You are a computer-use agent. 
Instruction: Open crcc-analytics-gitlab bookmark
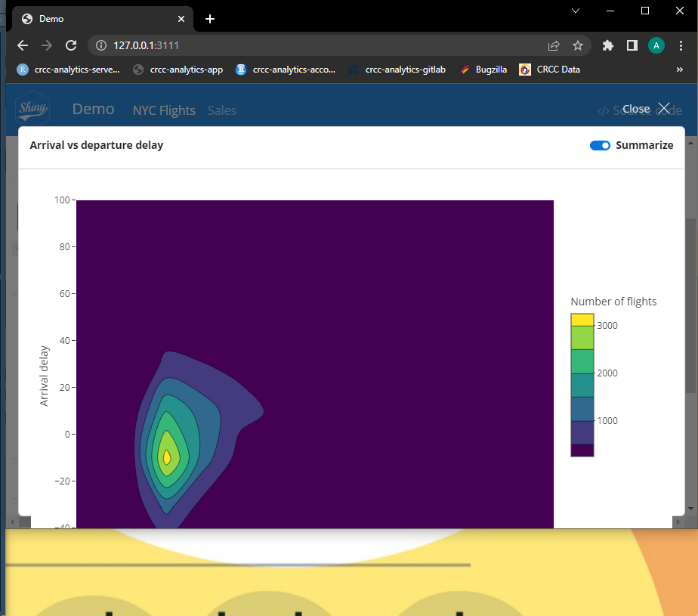pyautogui.click(x=397, y=70)
